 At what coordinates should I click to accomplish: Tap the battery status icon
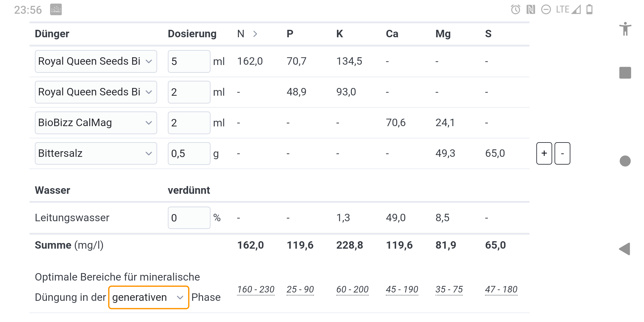tap(589, 10)
